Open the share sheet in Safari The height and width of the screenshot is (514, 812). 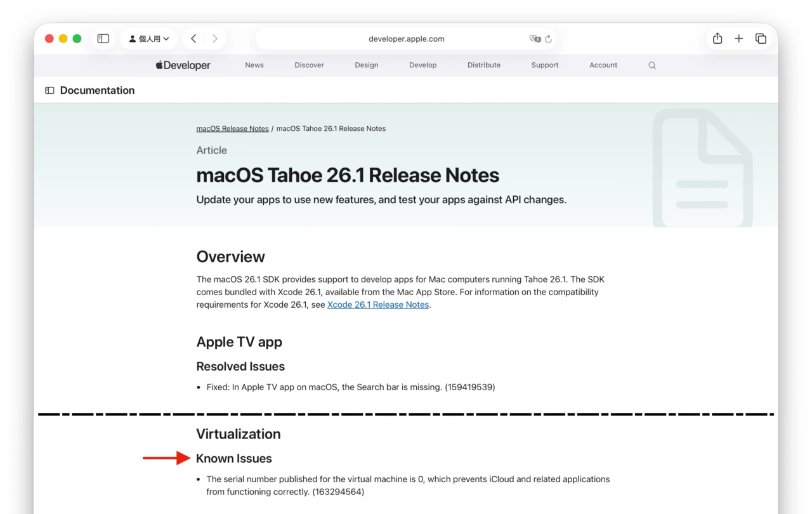pos(717,38)
